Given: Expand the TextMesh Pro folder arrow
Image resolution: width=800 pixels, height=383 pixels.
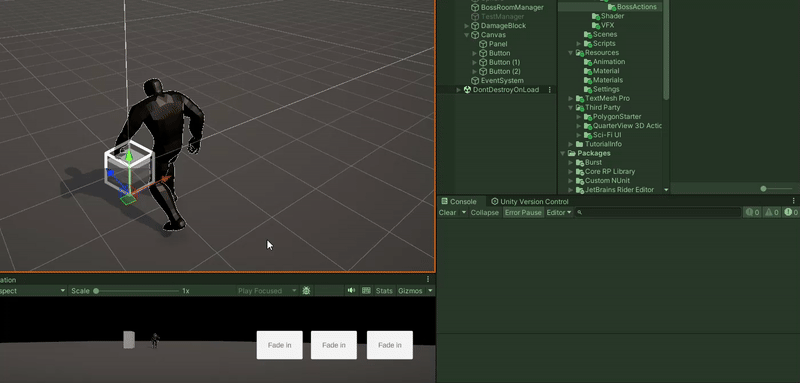Looking at the screenshot, I should coord(570,98).
